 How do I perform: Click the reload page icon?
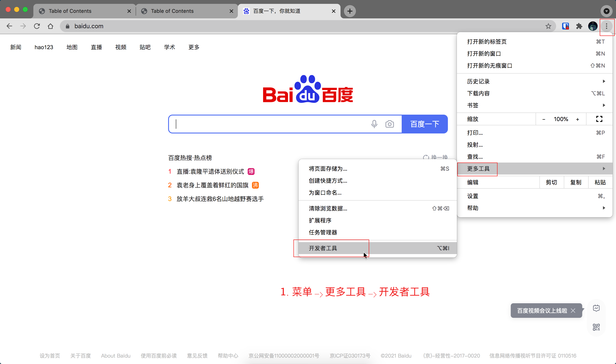(x=37, y=26)
